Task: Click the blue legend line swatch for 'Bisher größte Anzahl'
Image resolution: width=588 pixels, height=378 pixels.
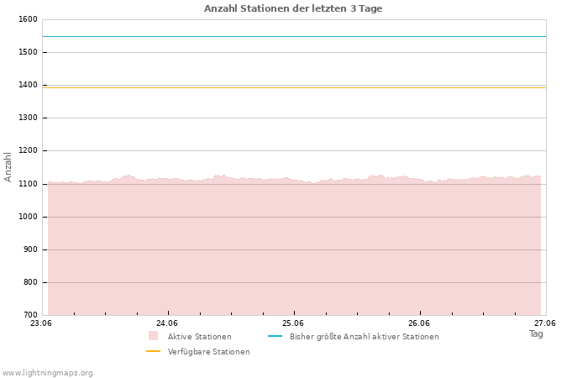Action: (x=275, y=336)
